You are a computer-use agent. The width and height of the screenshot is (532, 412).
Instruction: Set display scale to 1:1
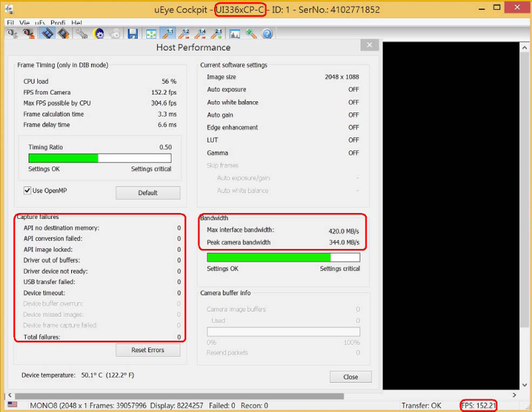pyautogui.click(x=169, y=33)
